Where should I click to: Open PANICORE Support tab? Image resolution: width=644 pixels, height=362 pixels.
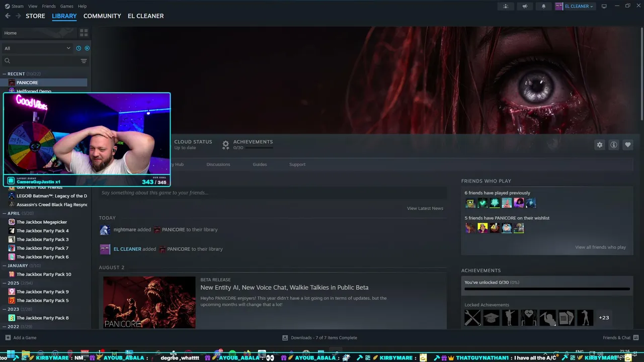[x=297, y=164]
